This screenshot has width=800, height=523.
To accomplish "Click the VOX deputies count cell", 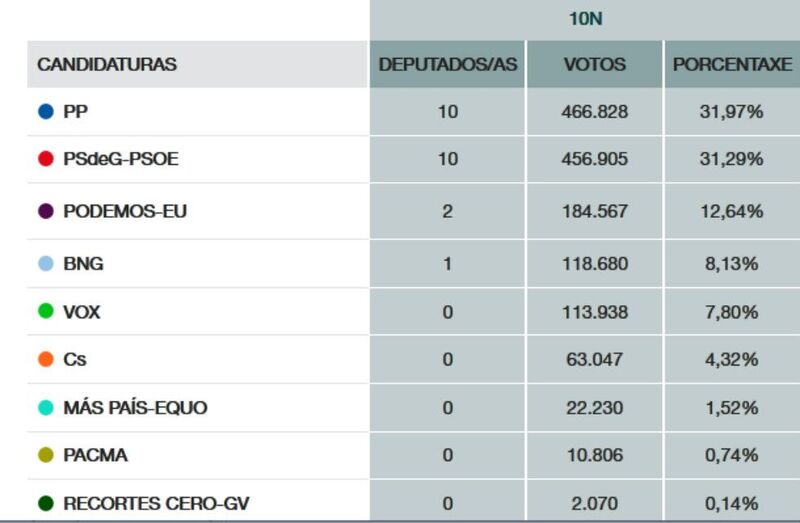I will [447, 312].
